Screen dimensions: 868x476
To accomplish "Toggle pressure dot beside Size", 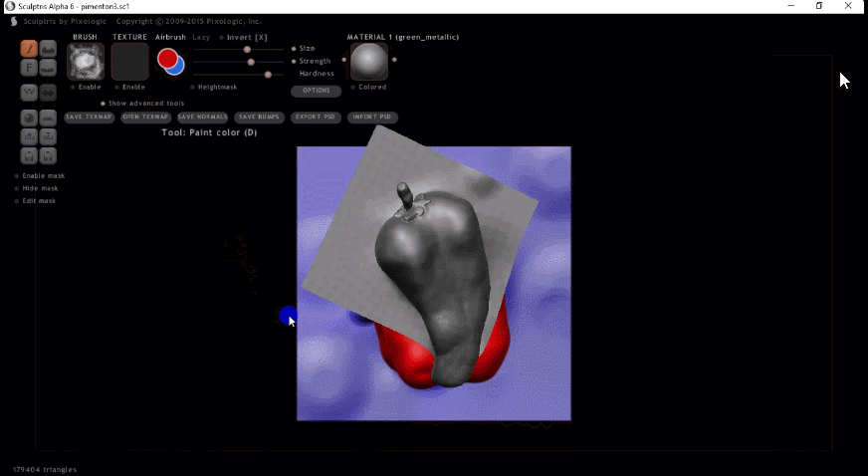I will tap(294, 49).
